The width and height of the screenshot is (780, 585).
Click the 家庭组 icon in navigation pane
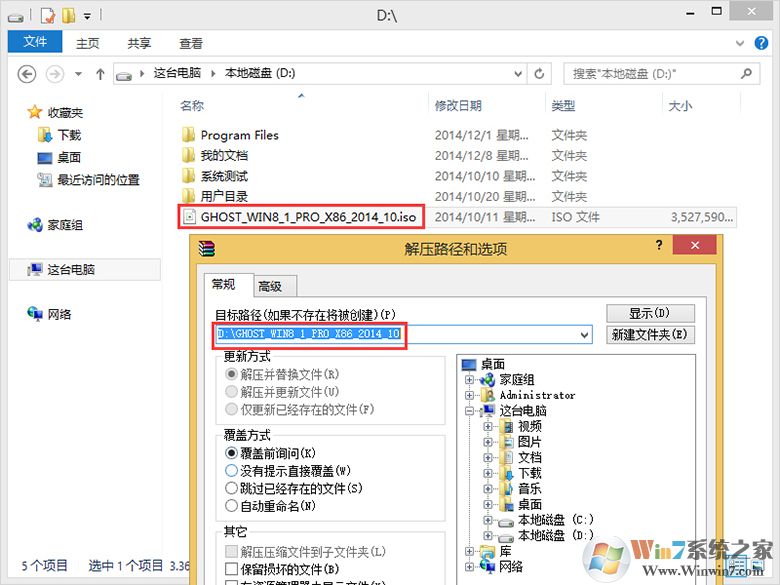[x=35, y=225]
